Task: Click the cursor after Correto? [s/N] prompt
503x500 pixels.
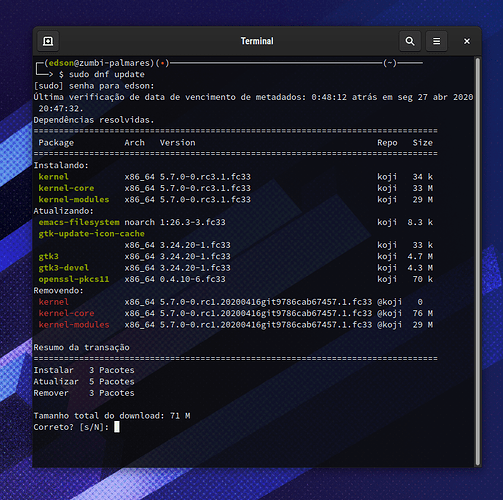Action: pos(117,427)
